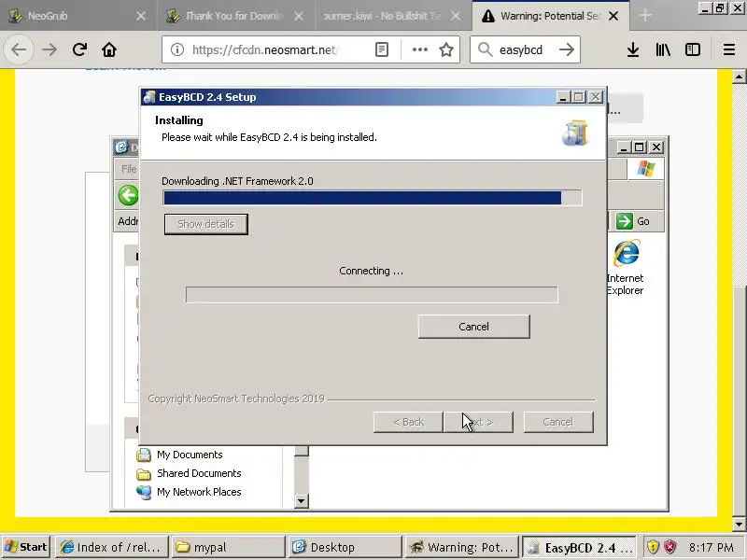
Task: Click the red security shield tray icon
Action: click(669, 547)
